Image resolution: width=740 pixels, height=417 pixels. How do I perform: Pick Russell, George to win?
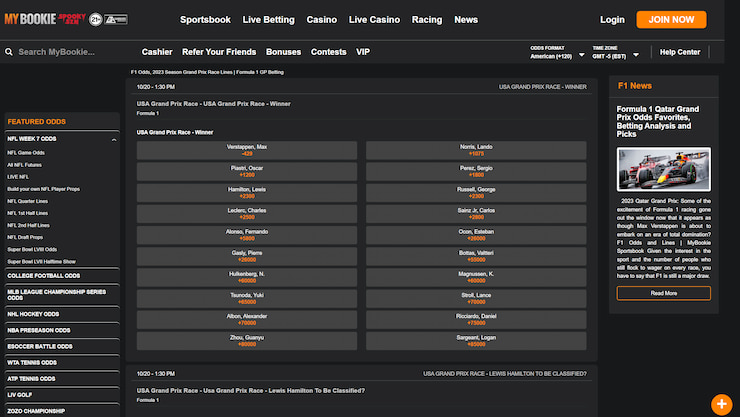point(476,192)
